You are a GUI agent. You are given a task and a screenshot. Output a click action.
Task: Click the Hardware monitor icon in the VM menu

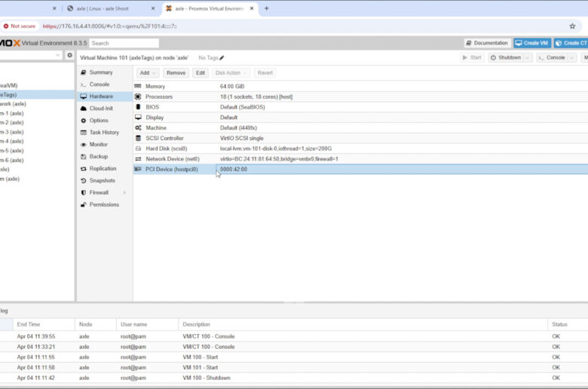pyautogui.click(x=83, y=96)
